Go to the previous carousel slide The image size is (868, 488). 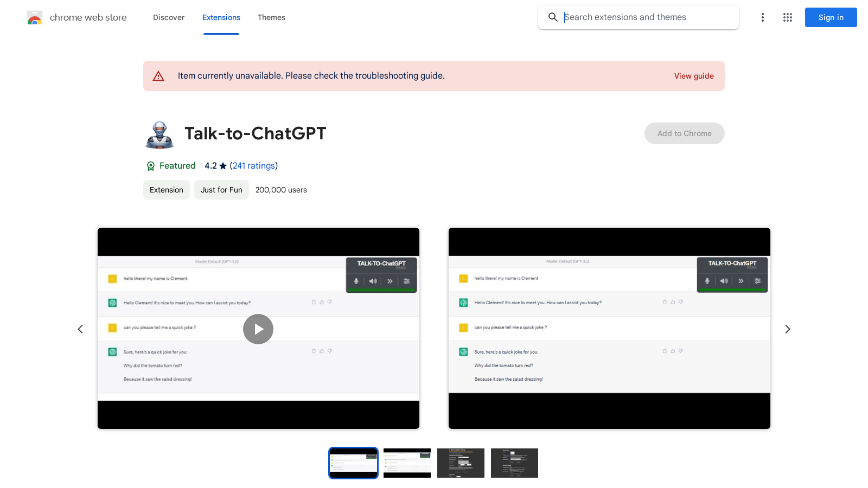pyautogui.click(x=80, y=329)
